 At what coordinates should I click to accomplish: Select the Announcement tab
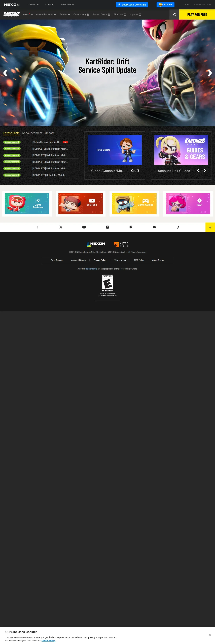click(x=32, y=133)
